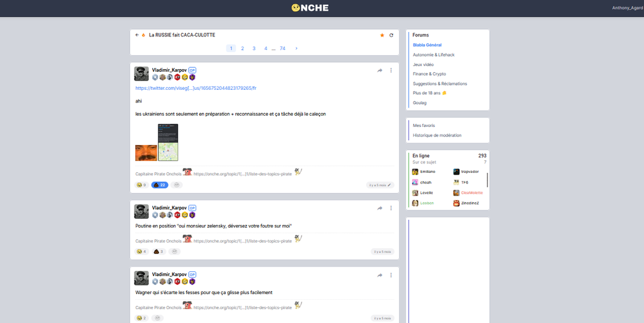This screenshot has width=644, height=323.
Task: Share the second post using its arrow icon
Action: (x=380, y=209)
